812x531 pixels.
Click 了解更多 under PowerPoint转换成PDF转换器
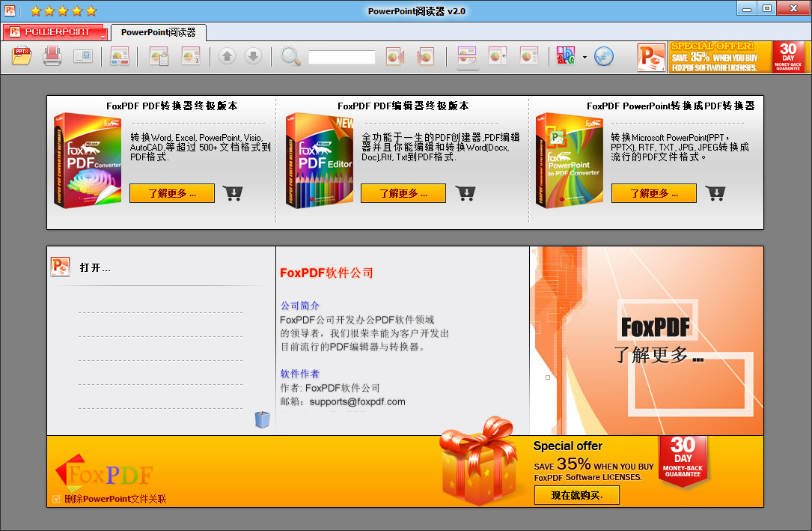(x=654, y=193)
